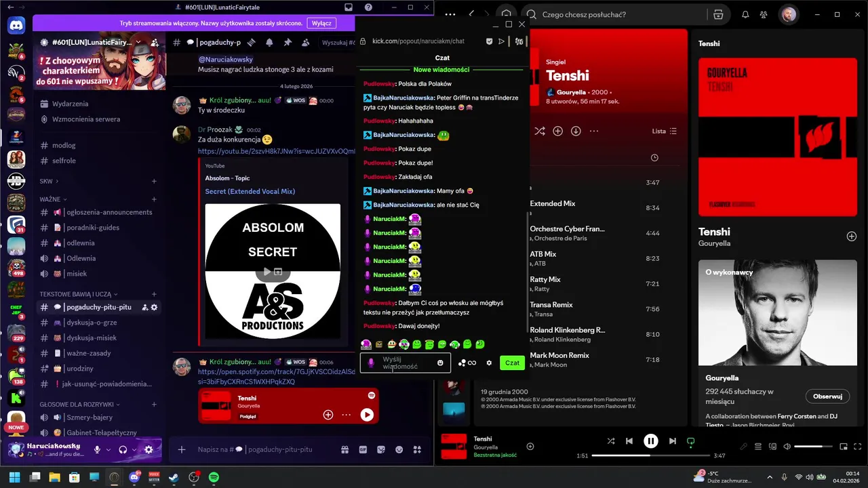Open GIF picker in Discord message bar
This screenshot has width=868, height=488.
pyautogui.click(x=363, y=449)
